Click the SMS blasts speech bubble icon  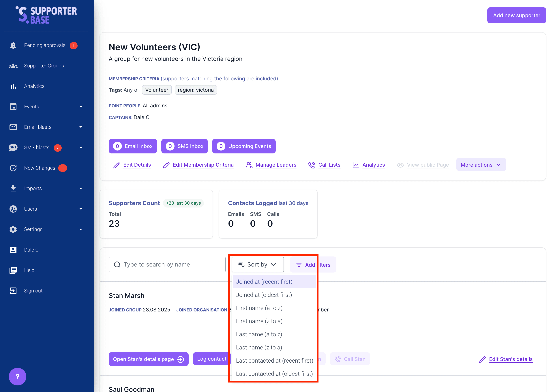(13, 147)
